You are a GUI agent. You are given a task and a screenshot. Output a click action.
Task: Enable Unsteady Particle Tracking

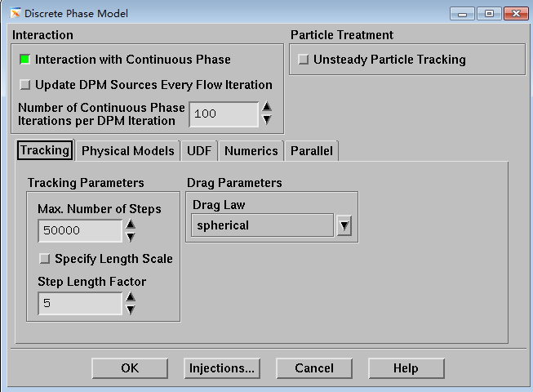303,60
